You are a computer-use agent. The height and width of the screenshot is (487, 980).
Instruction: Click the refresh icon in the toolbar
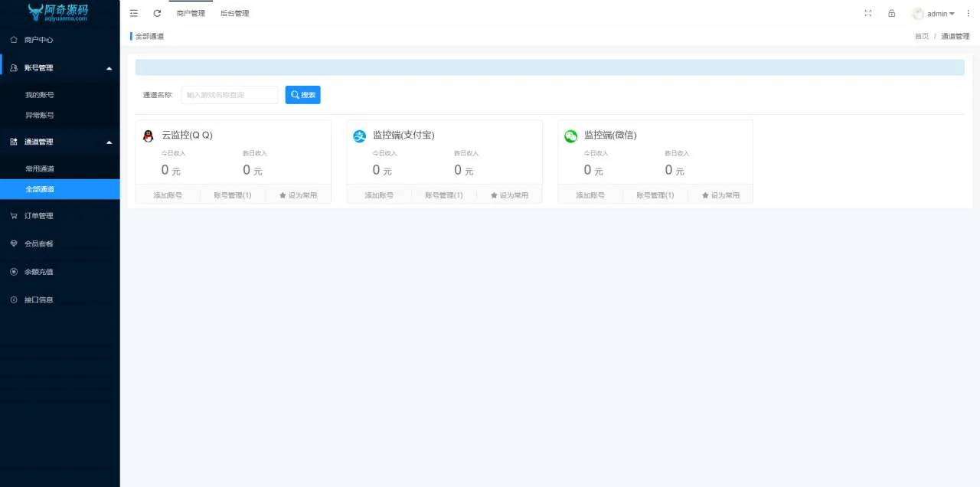tap(157, 13)
